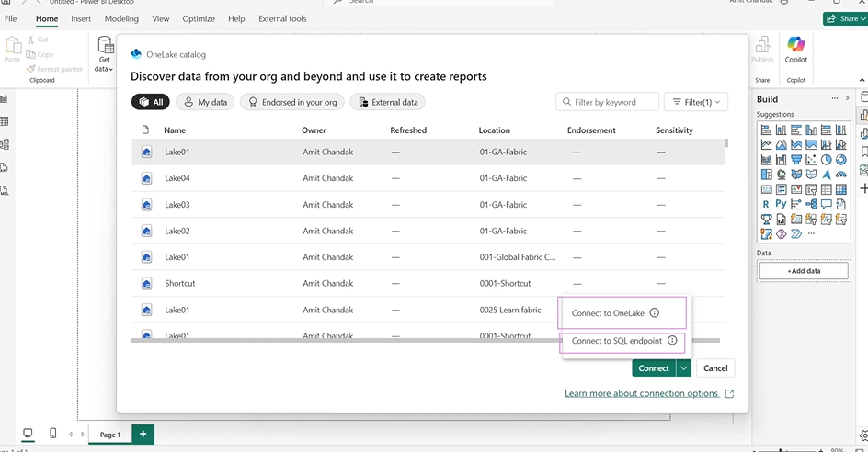The width and height of the screenshot is (868, 452).
Task: Pick the scatter chart visual
Action: click(x=811, y=160)
